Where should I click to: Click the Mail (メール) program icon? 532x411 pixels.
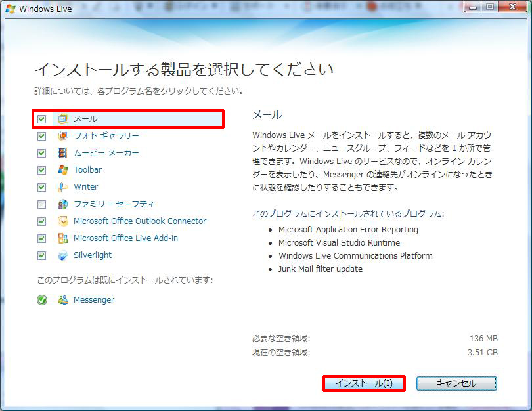point(62,119)
